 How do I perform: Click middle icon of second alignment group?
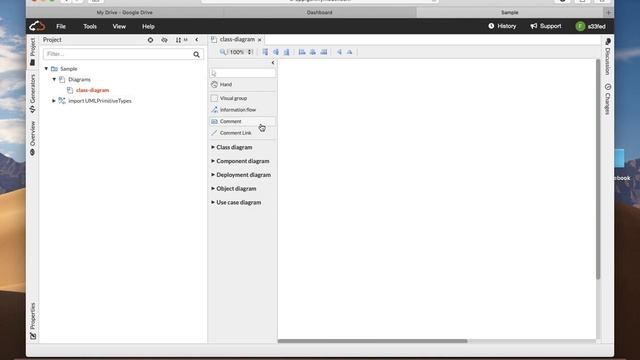click(313, 52)
